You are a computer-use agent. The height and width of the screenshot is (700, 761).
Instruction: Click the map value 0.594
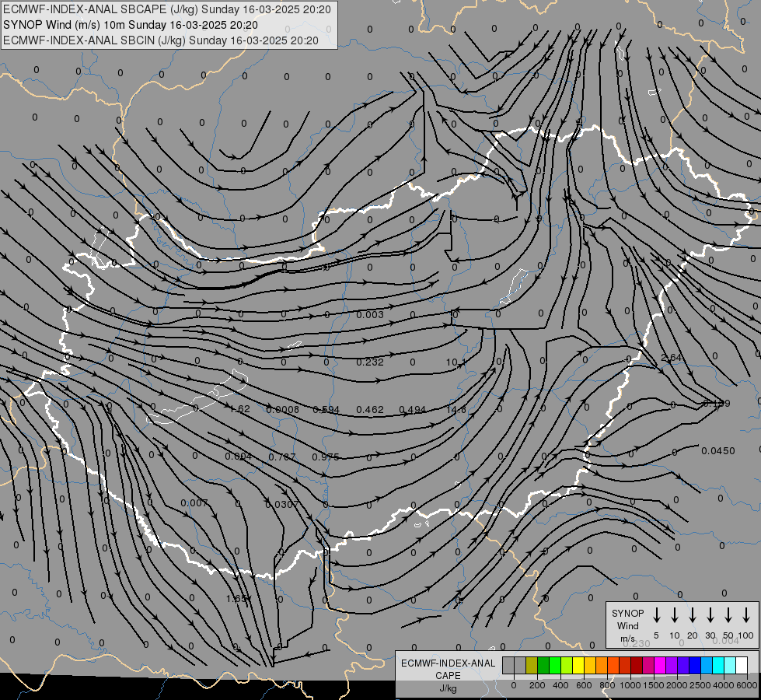326,410
